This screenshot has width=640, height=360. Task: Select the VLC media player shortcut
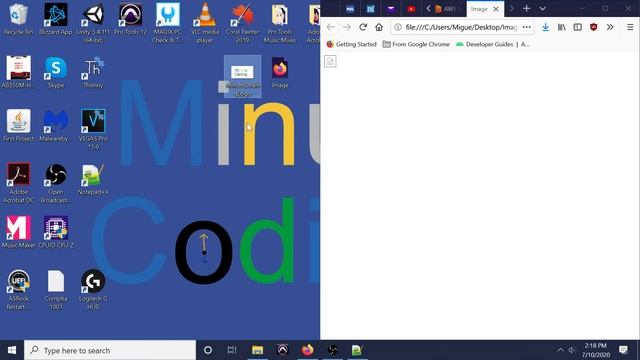pos(205,23)
